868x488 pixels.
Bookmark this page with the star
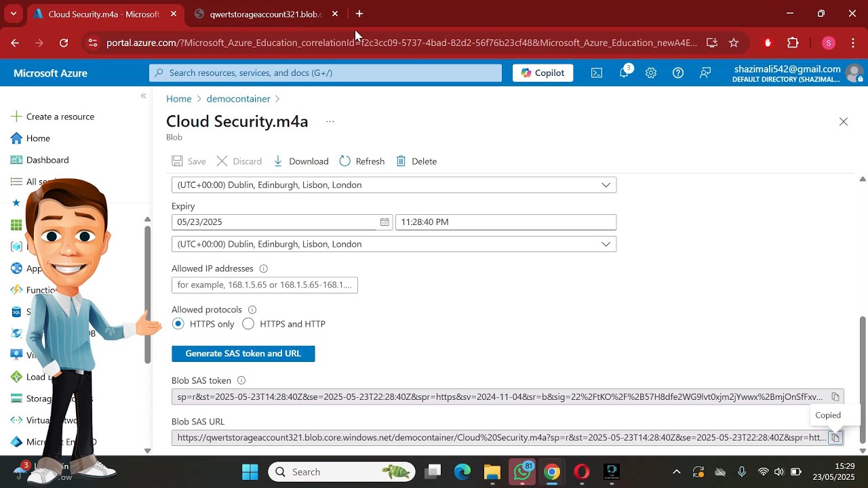click(x=734, y=43)
